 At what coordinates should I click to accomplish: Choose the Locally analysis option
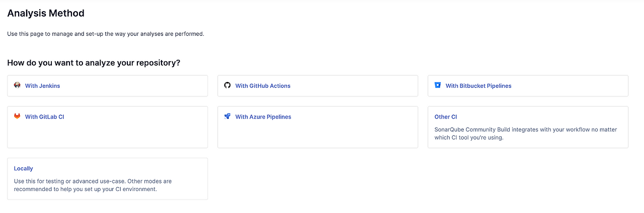(x=24, y=168)
